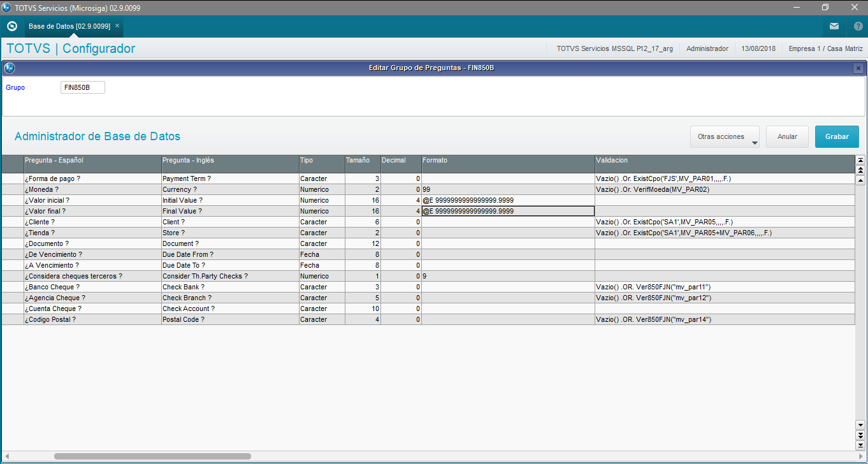This screenshot has width=868, height=464.
Task: Click horizontal scrollbar thumb of the grid
Action: pyautogui.click(x=152, y=456)
